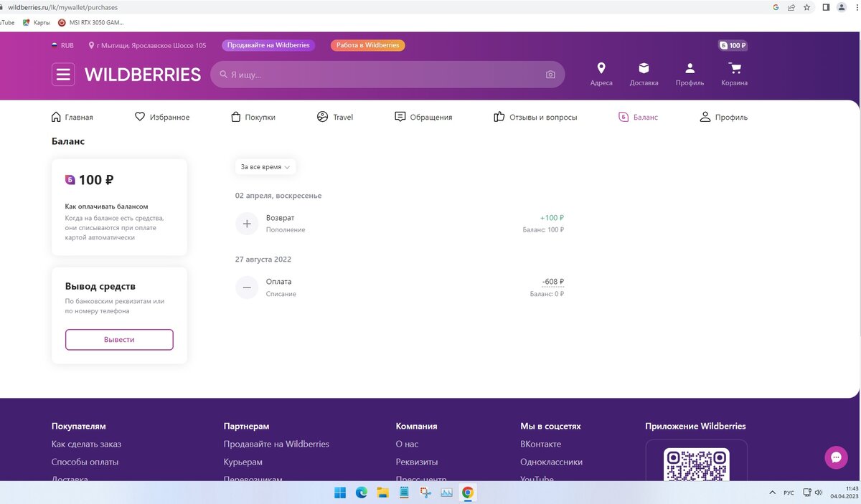Open the Карты bookmark
Screen dimensions: 861x504
pyautogui.click(x=37, y=22)
